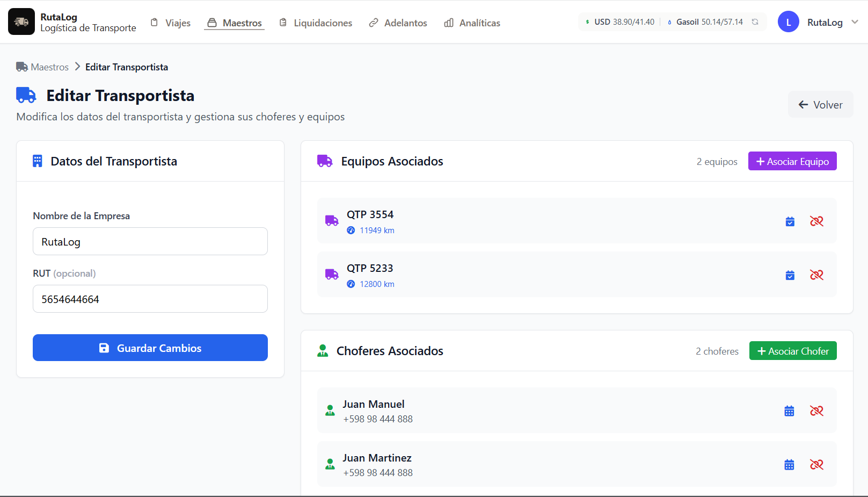Viewport: 868px width, 497px height.
Task: Open calendar for driver Juan Martinez
Action: pos(789,465)
